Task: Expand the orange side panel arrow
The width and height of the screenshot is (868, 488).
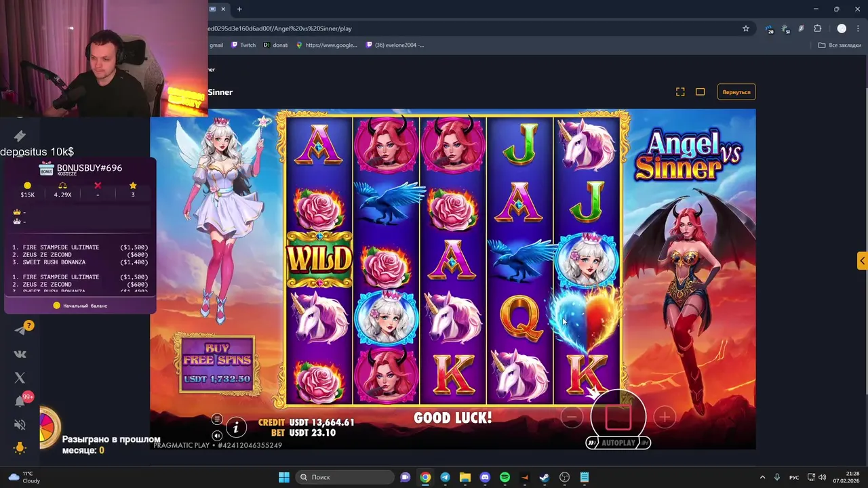Action: coord(863,260)
